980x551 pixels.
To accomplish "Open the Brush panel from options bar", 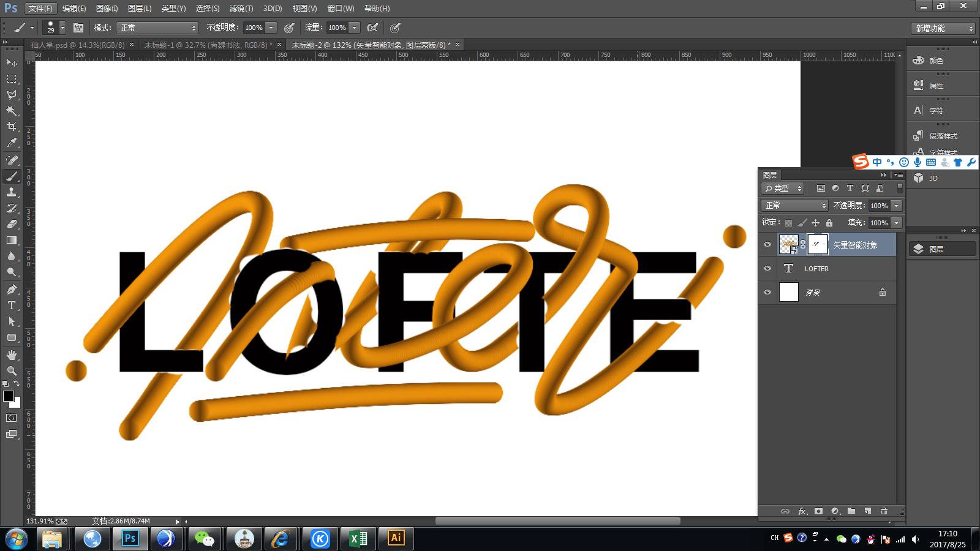I will click(x=78, y=28).
